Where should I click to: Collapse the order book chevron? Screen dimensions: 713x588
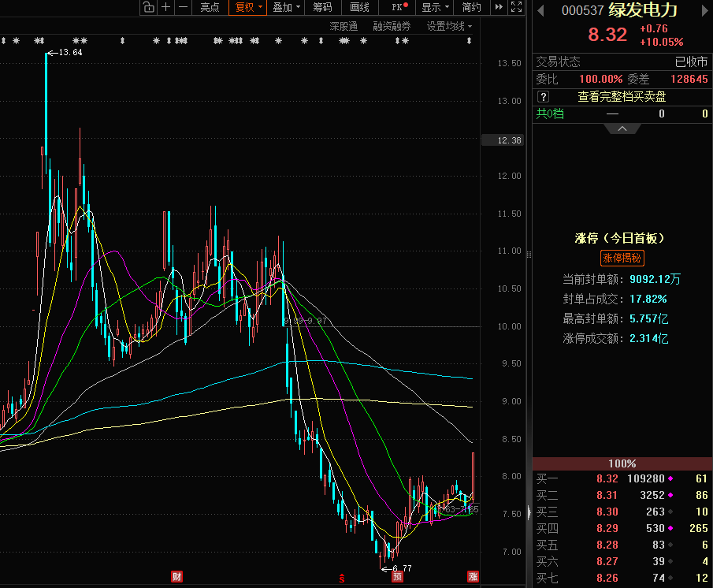click(x=622, y=129)
